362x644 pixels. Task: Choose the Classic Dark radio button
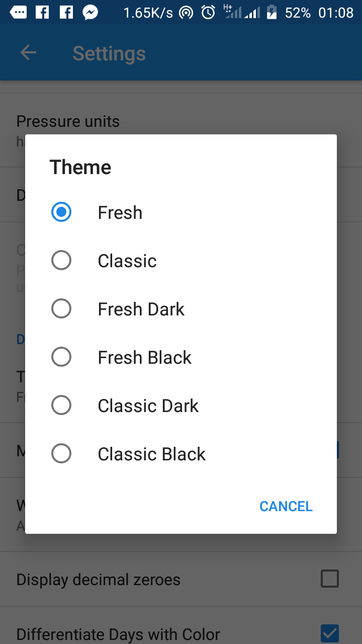tap(61, 406)
